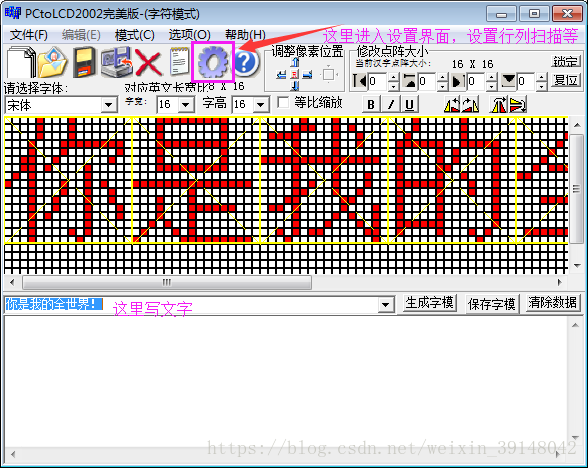Click inside the empty output text area
Viewport: 588px width, 468px height.
(x=287, y=381)
